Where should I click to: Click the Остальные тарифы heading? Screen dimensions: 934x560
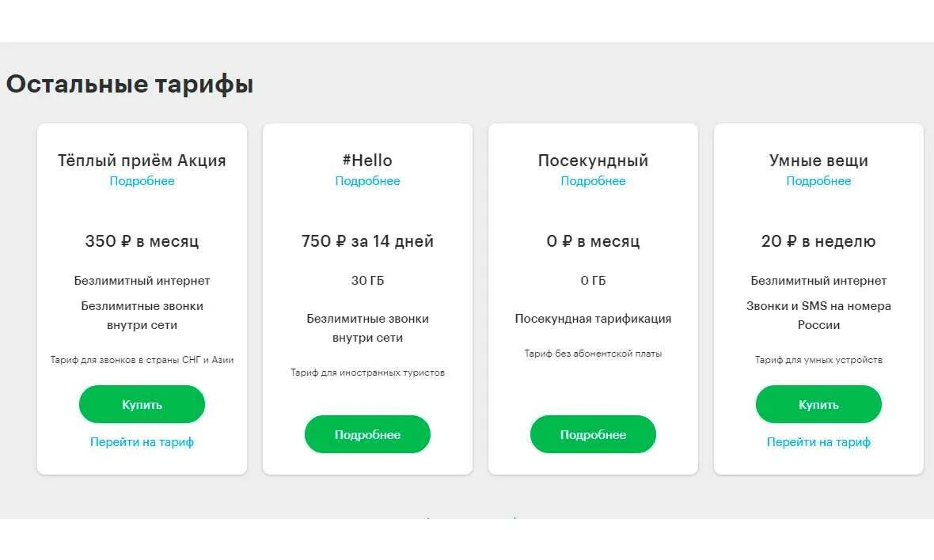[x=130, y=84]
